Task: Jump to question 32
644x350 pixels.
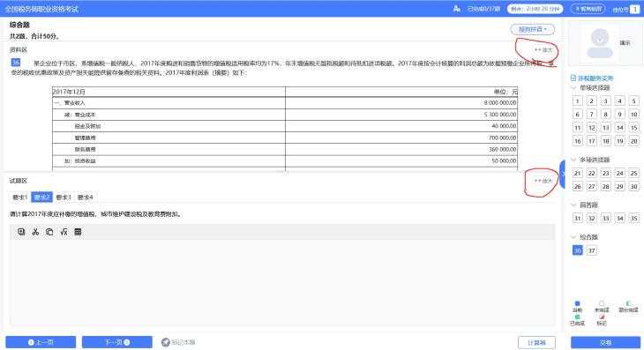Action: (591, 219)
